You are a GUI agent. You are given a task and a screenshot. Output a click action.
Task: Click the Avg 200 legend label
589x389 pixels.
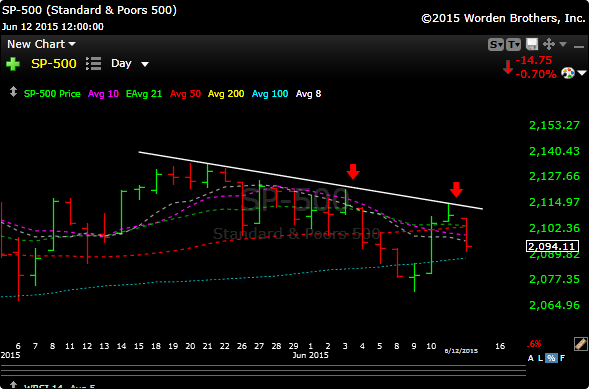[x=227, y=94]
